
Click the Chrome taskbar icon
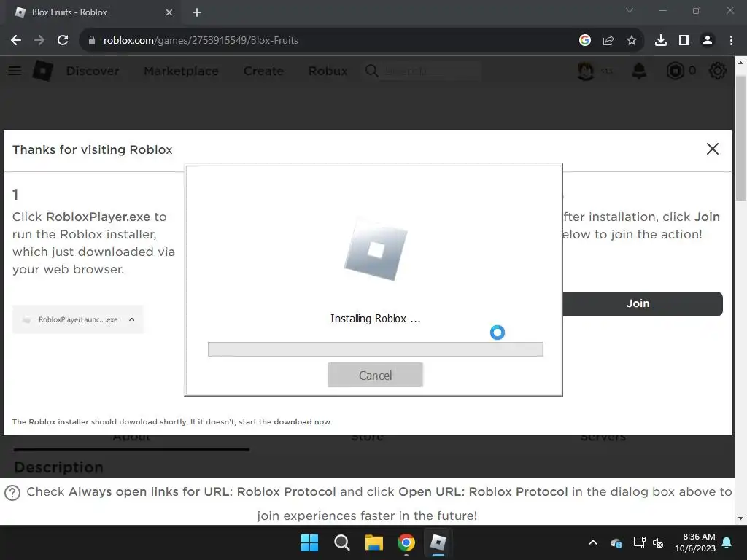click(406, 542)
